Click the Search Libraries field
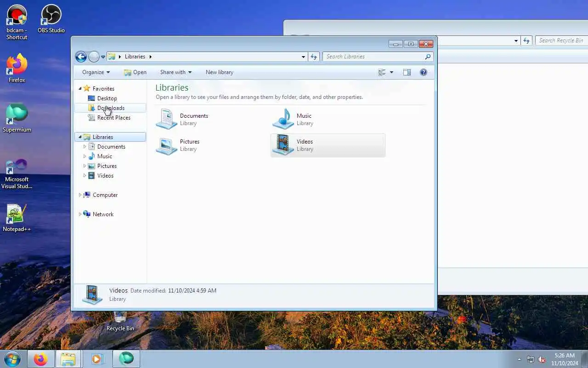 [373, 57]
